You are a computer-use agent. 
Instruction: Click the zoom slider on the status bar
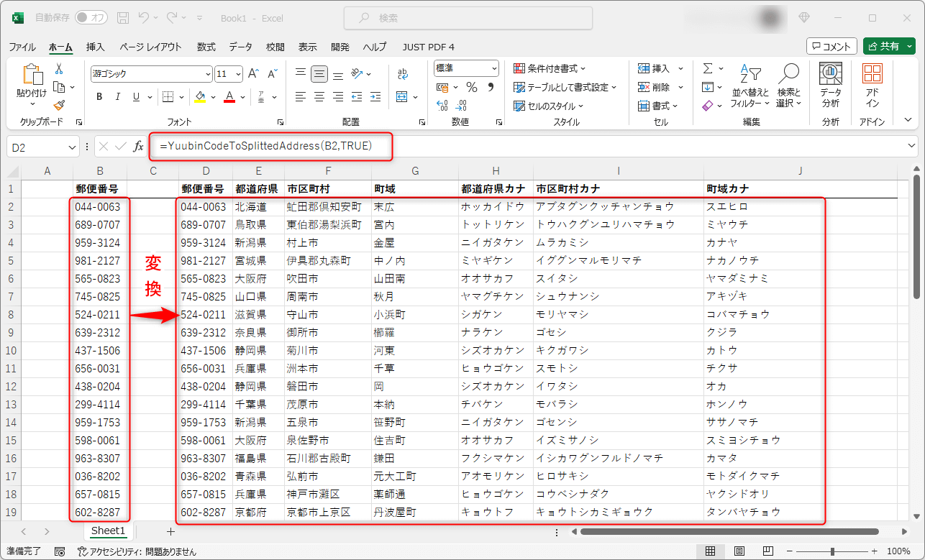point(832,551)
